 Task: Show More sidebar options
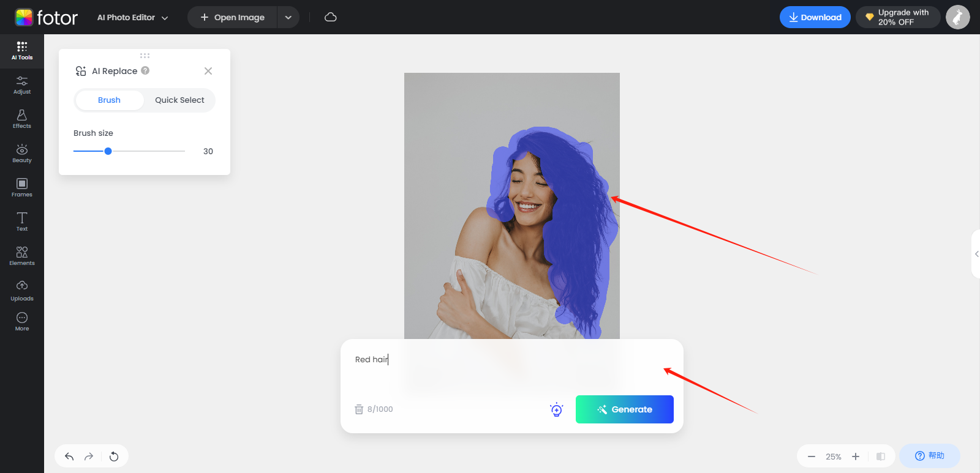22,322
